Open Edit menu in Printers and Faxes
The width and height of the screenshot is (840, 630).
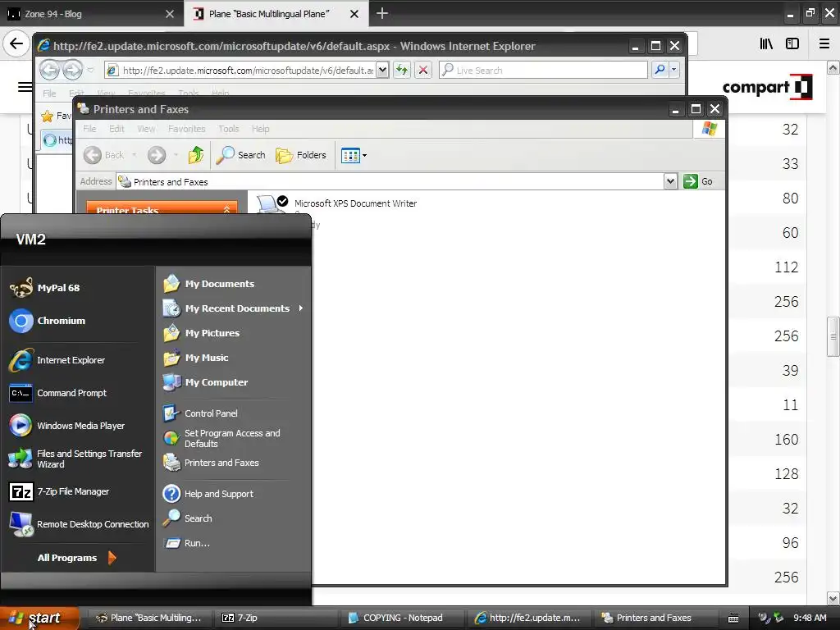point(116,129)
